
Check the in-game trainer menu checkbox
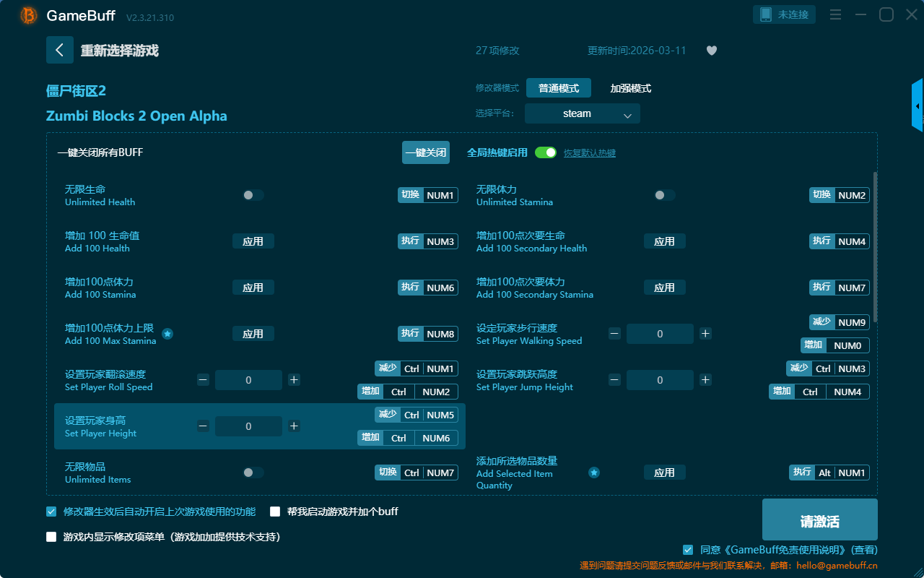[51, 537]
